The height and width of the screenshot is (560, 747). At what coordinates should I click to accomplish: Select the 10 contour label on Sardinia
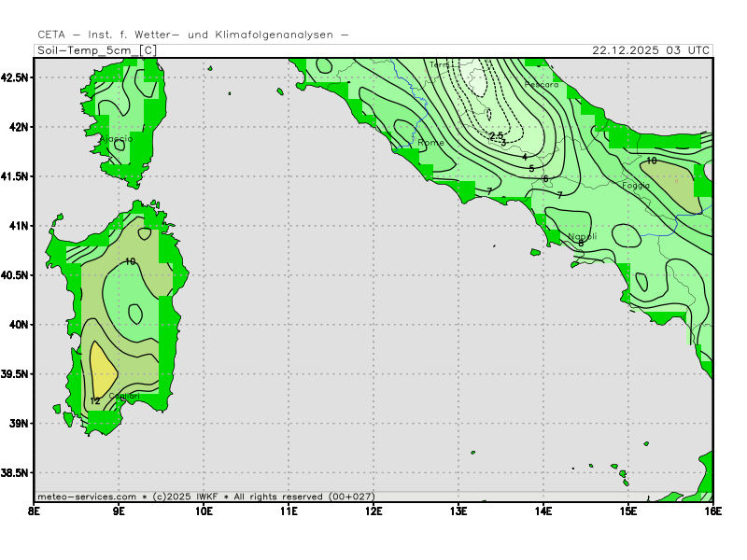130,261
